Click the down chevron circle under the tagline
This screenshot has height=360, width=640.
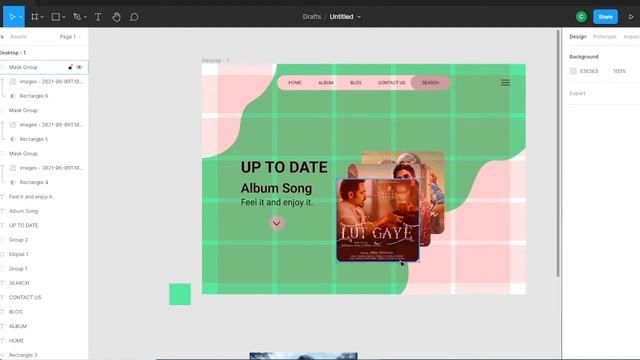tap(276, 223)
